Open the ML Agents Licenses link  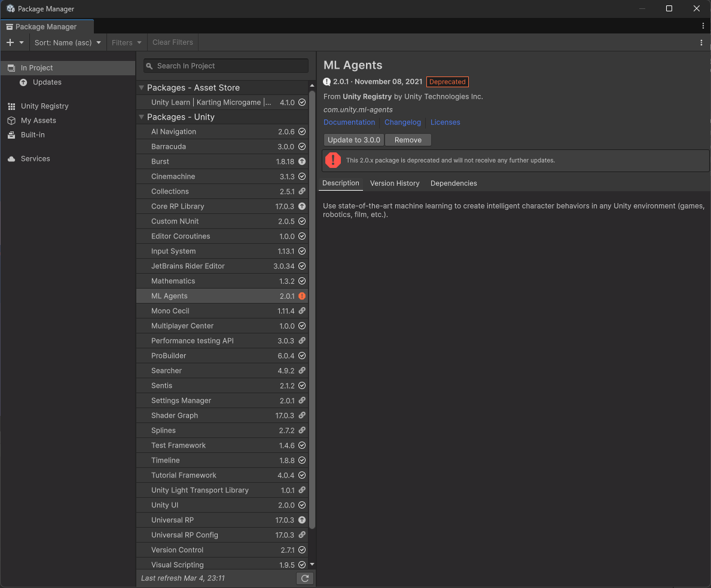point(445,122)
